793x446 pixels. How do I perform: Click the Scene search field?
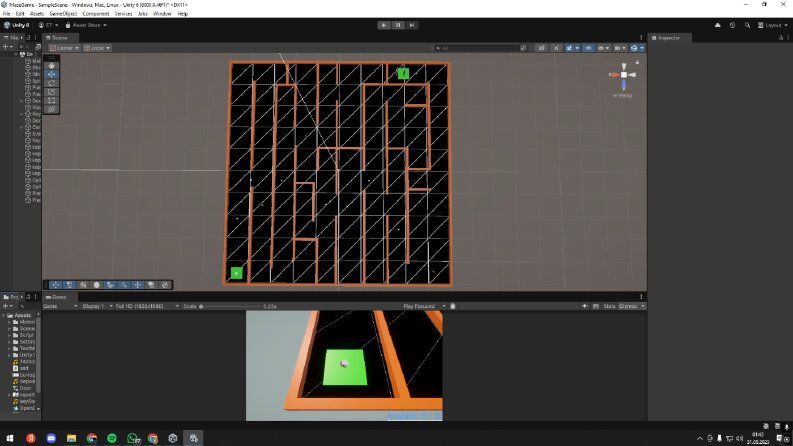tap(480, 48)
